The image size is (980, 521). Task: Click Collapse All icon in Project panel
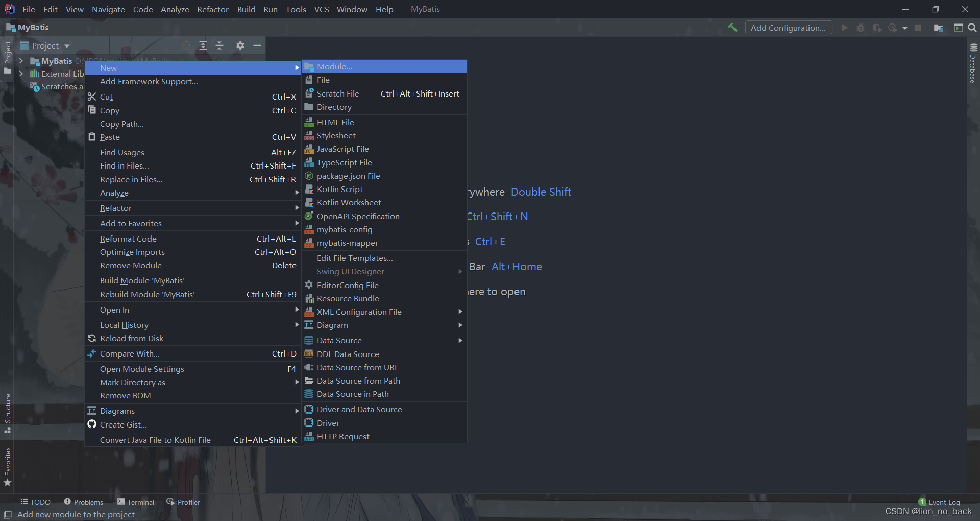click(x=219, y=45)
